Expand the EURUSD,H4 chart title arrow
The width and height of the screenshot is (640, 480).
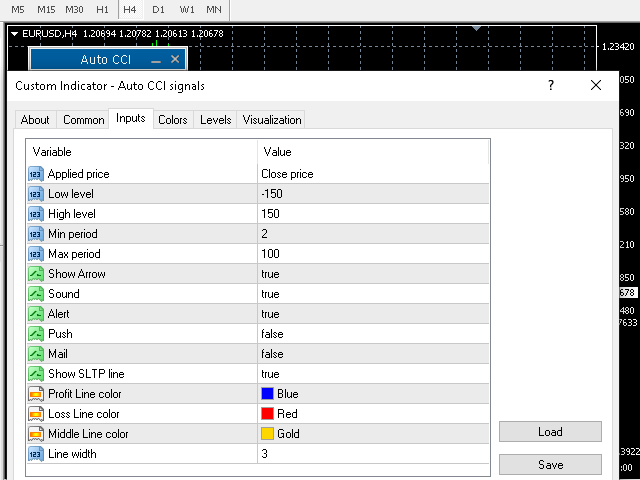tap(14, 34)
